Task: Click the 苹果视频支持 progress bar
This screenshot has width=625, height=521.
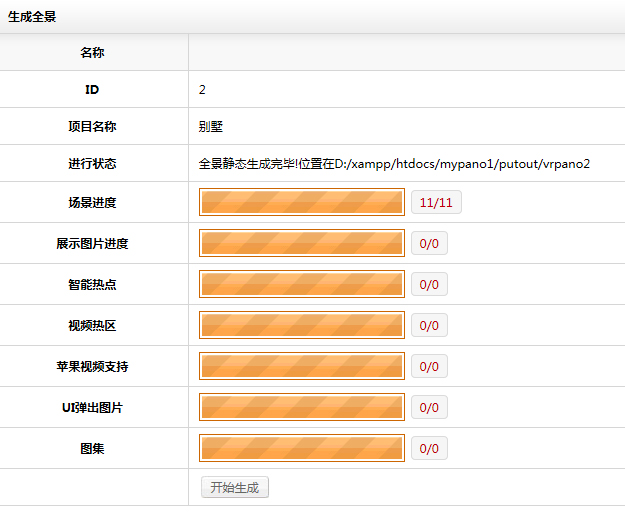Action: pyautogui.click(x=302, y=367)
